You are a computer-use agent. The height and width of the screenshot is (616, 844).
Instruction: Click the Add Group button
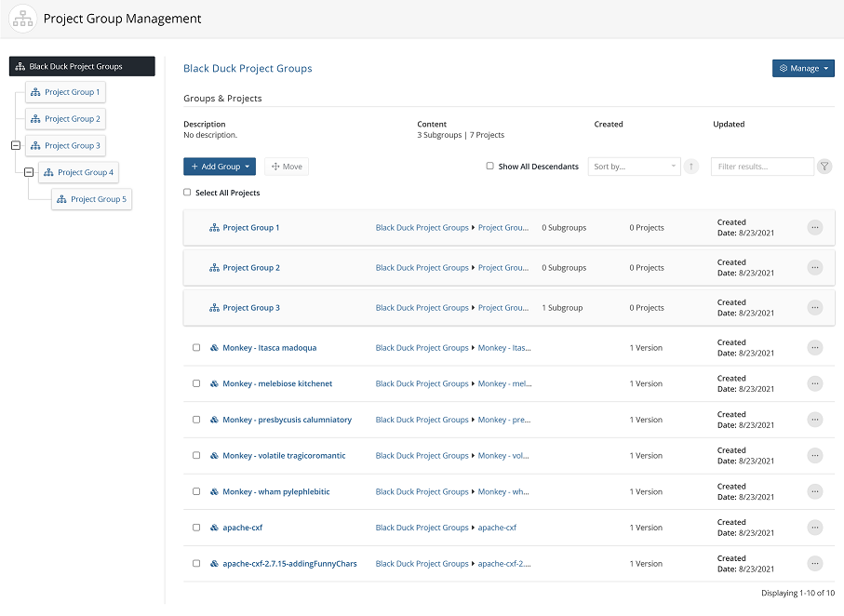click(220, 167)
